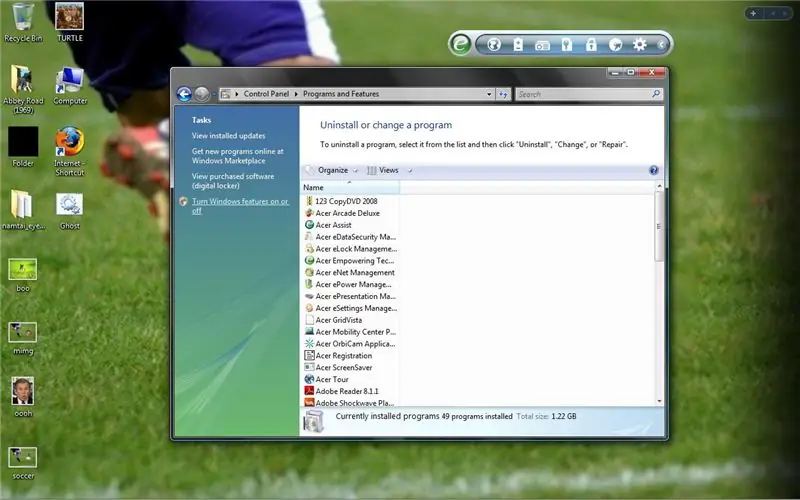Open Acer eSettings gear icon in toolbar

click(x=640, y=45)
